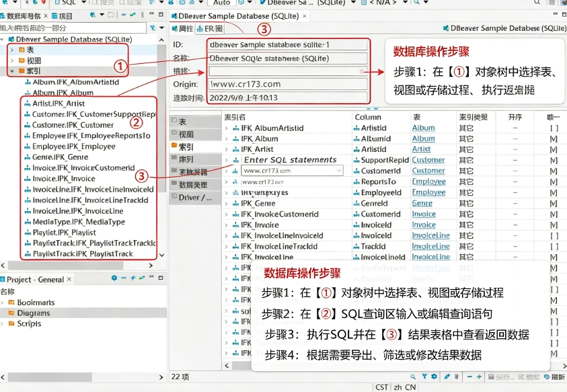Click the search magnifier icon in bottom toolbar
The height and width of the screenshot is (392, 567).
(x=413, y=377)
